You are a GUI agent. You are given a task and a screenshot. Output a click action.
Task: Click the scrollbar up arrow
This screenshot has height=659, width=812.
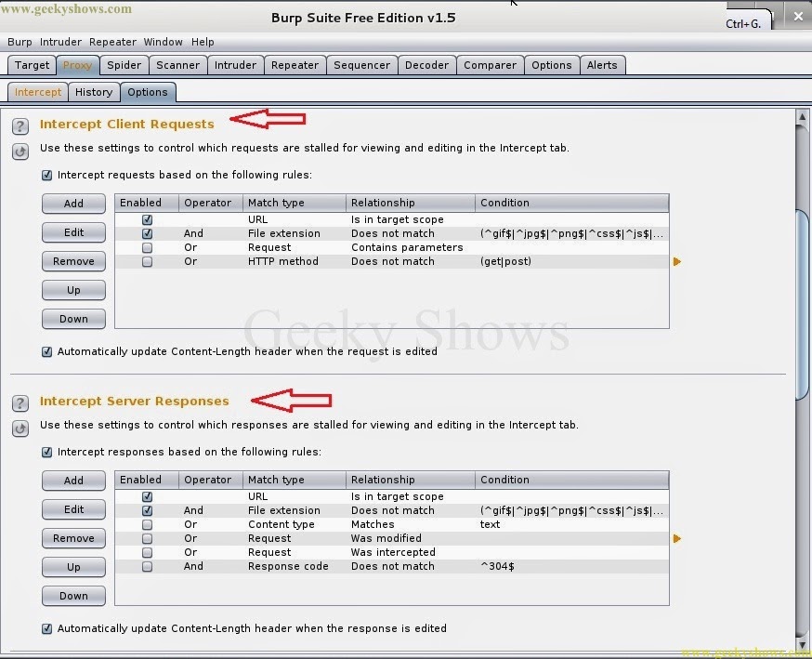802,116
